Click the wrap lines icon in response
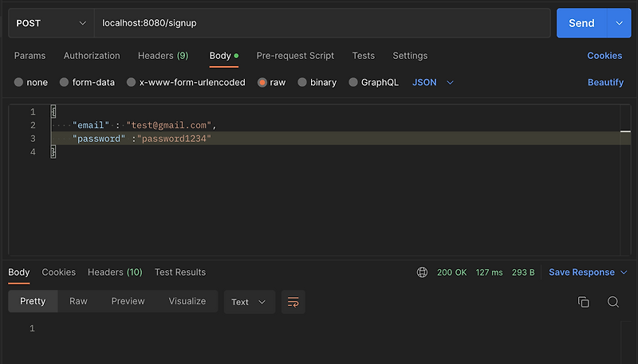This screenshot has height=364, width=638. (293, 302)
